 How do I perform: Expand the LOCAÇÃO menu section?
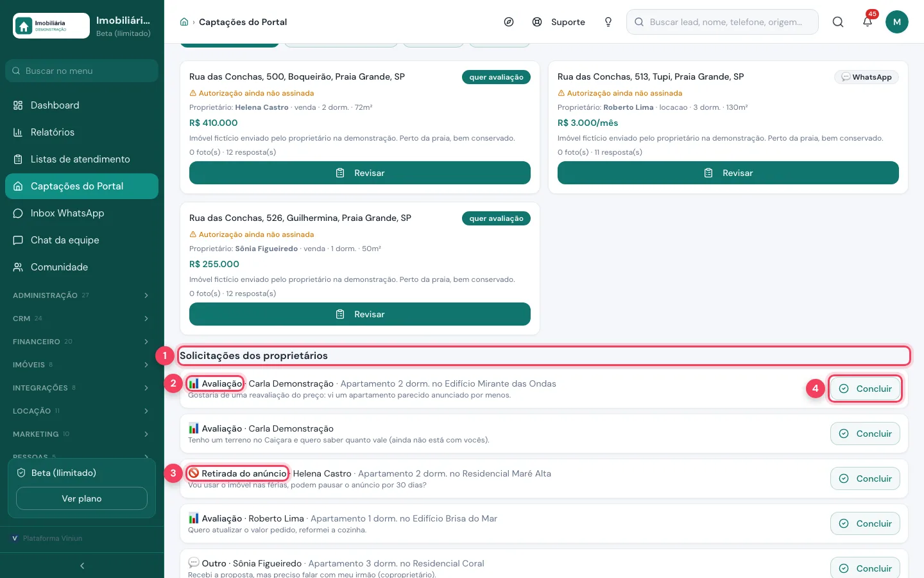click(x=81, y=411)
